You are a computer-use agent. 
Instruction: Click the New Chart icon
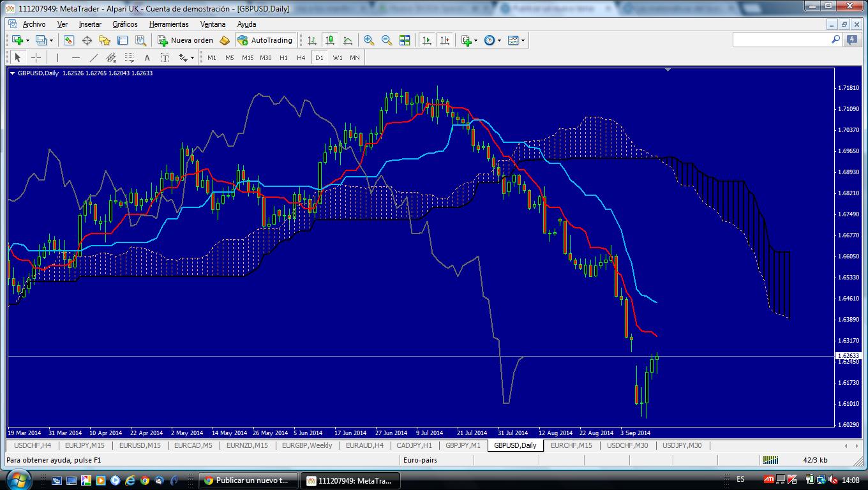(x=17, y=40)
